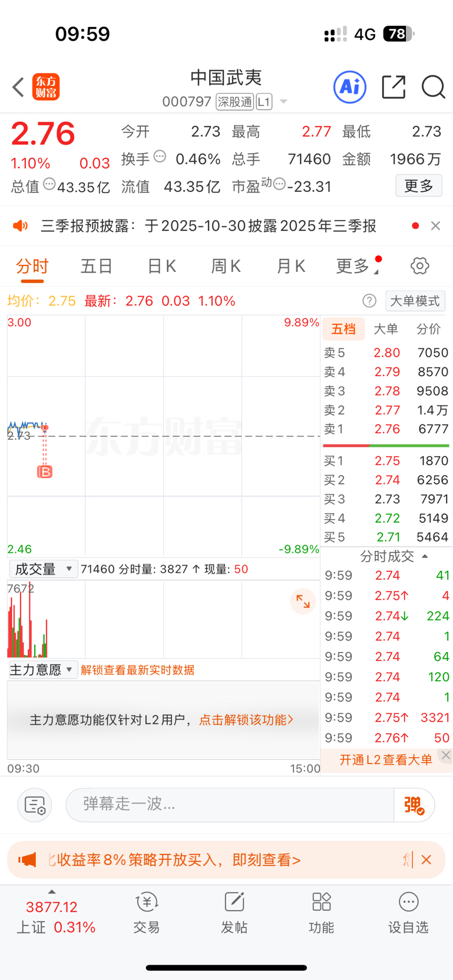This screenshot has width=453, height=980.
Task: Tap the trade row with volume 3321
Action: click(x=386, y=717)
